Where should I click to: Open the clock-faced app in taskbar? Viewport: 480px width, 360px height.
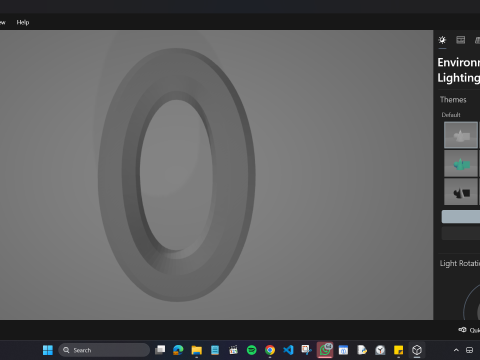pyautogui.click(x=380, y=350)
